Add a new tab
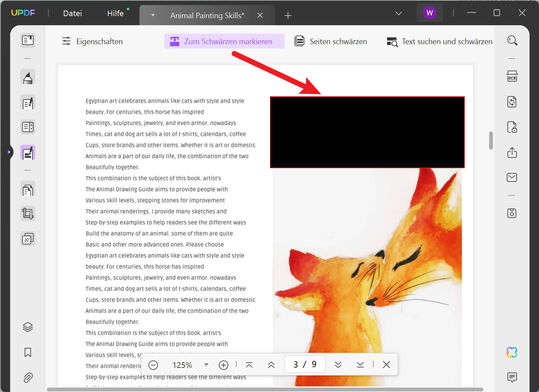Screen dimensions: 539x392 click(x=288, y=15)
